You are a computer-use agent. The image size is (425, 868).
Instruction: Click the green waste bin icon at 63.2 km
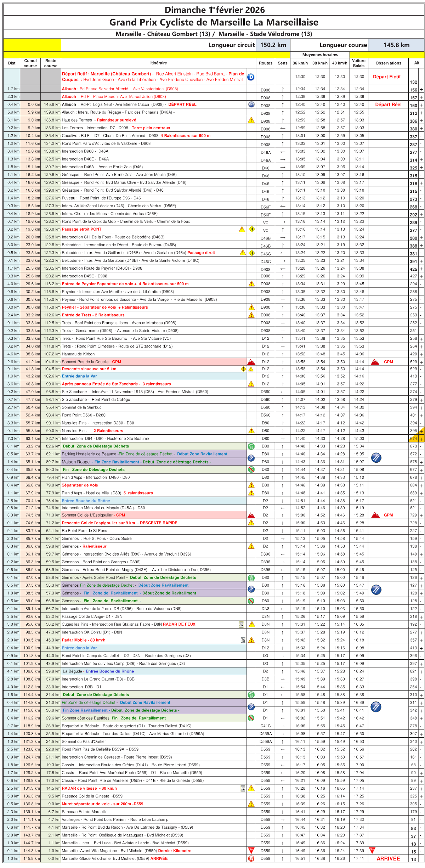(x=251, y=446)
